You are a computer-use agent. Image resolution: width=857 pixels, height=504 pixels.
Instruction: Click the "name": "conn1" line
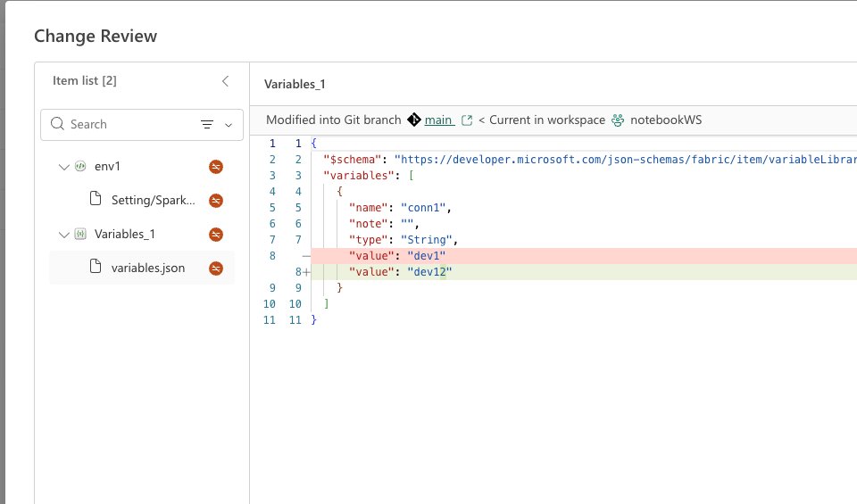(400, 208)
